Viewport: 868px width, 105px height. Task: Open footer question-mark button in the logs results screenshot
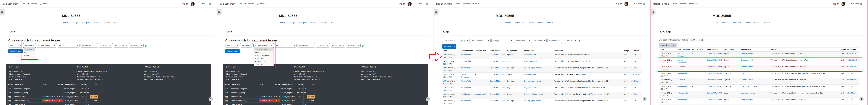pos(645,99)
